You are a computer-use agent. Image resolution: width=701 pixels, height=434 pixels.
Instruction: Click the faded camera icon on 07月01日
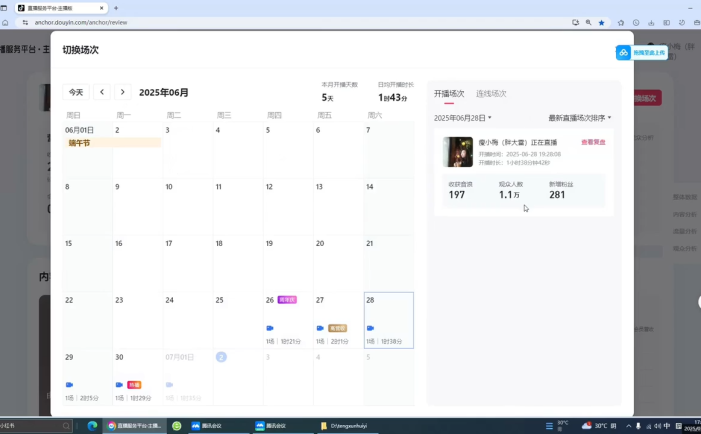coord(169,385)
